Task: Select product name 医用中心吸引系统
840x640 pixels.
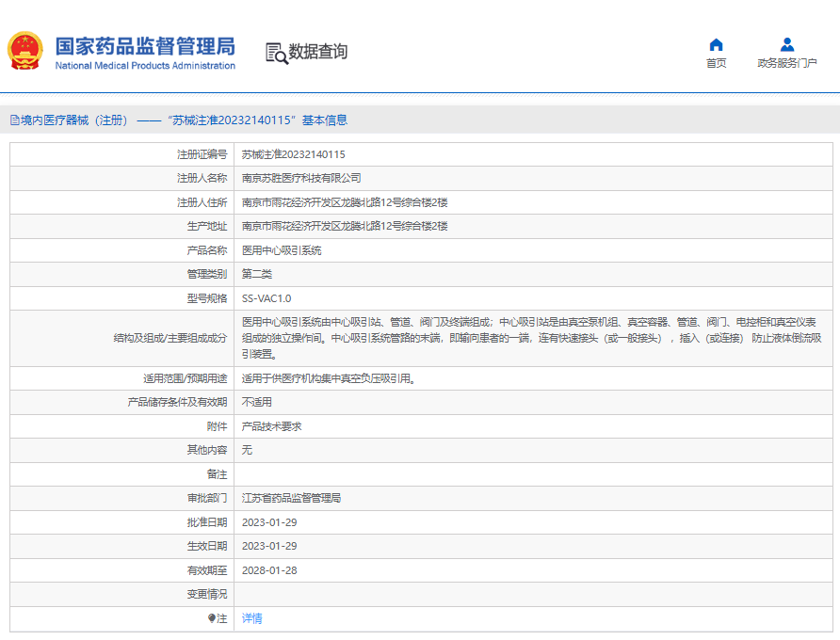Action: [282, 250]
